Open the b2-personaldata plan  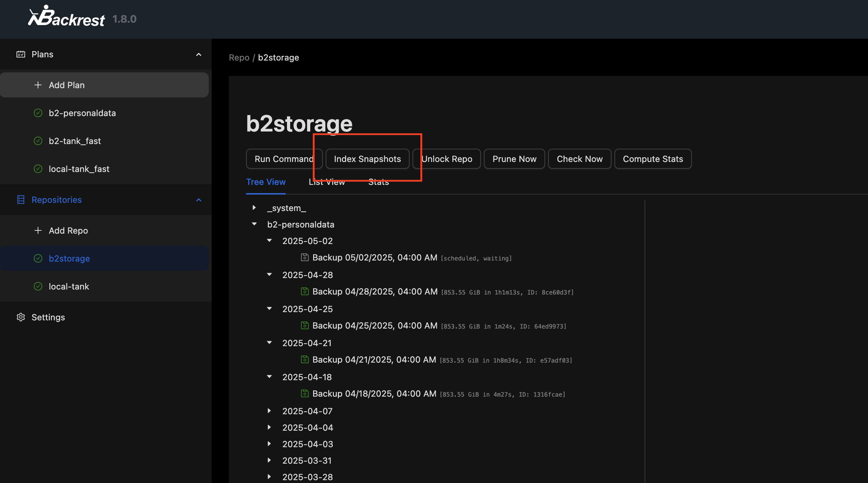[104, 113]
